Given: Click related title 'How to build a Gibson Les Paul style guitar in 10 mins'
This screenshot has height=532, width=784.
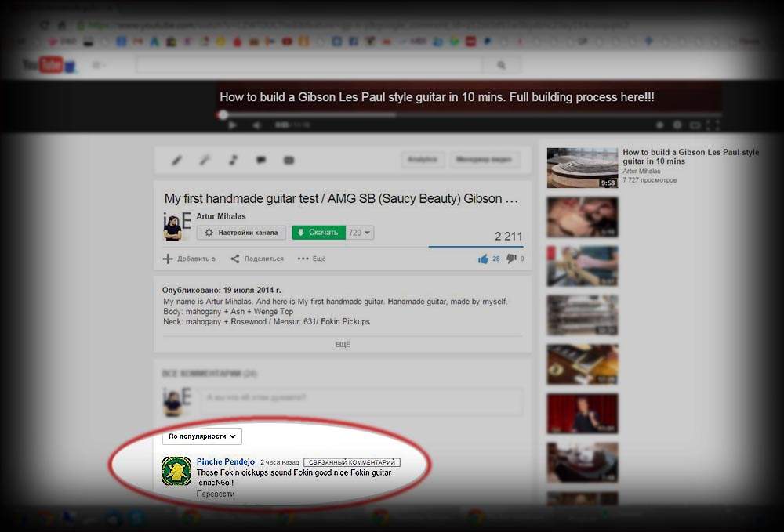Looking at the screenshot, I should pyautogui.click(x=691, y=157).
